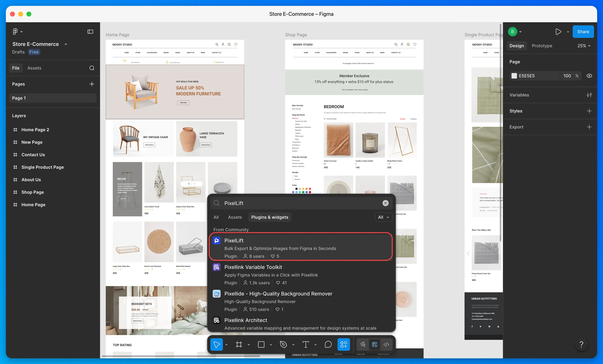Open the Help question mark button
Screen dimensions: 603x364
tap(581, 344)
